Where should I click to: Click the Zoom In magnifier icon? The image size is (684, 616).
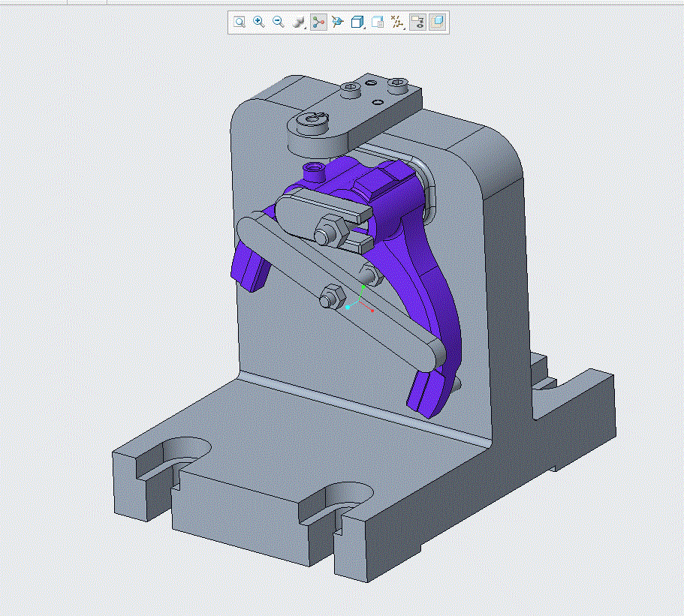click(x=259, y=22)
